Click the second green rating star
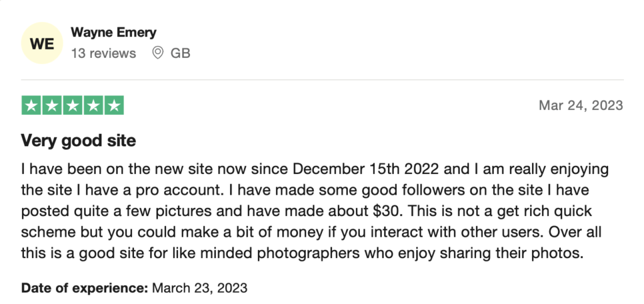644x304 pixels. [x=52, y=106]
